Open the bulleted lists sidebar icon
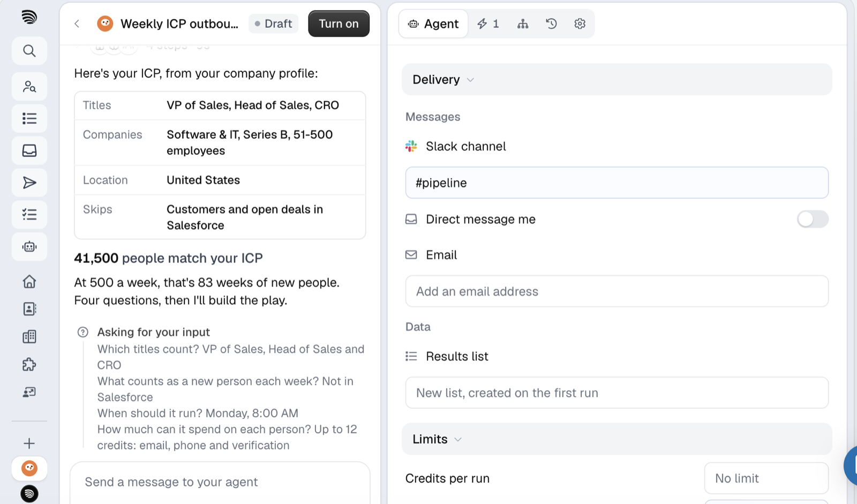The height and width of the screenshot is (504, 857). 29,118
